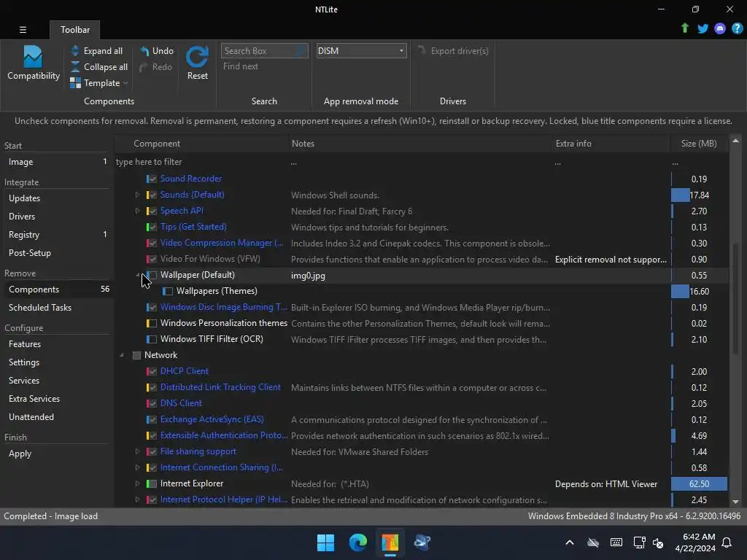The width and height of the screenshot is (747, 560).
Task: Click the greyed Redo button
Action: click(x=155, y=66)
